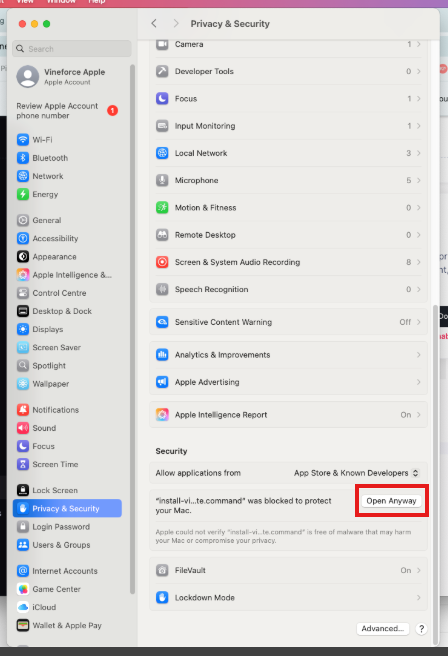Screen dimensions: 448x656
Task: Open Allow applications from dropdown
Action: tap(356, 473)
